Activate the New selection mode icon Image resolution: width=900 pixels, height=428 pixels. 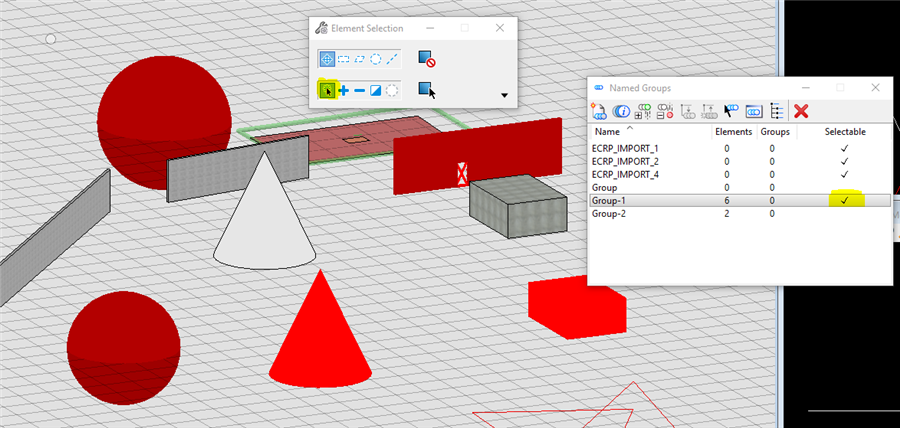tap(327, 90)
